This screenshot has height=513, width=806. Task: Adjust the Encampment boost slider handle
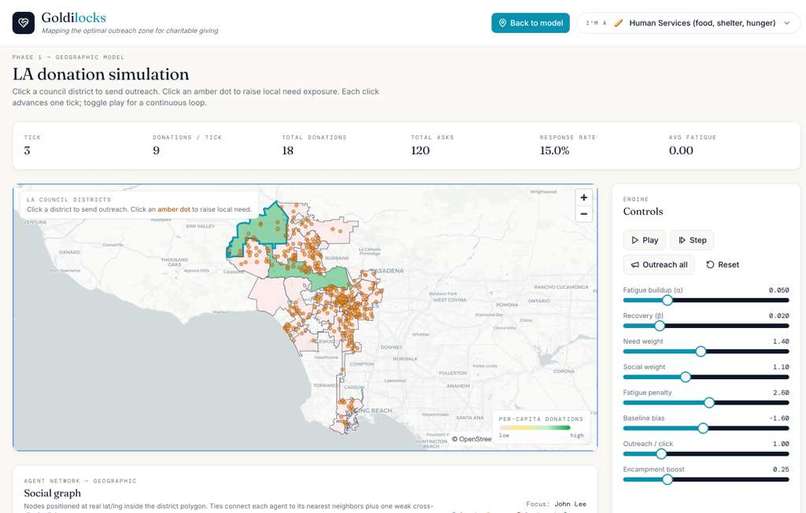667,480
